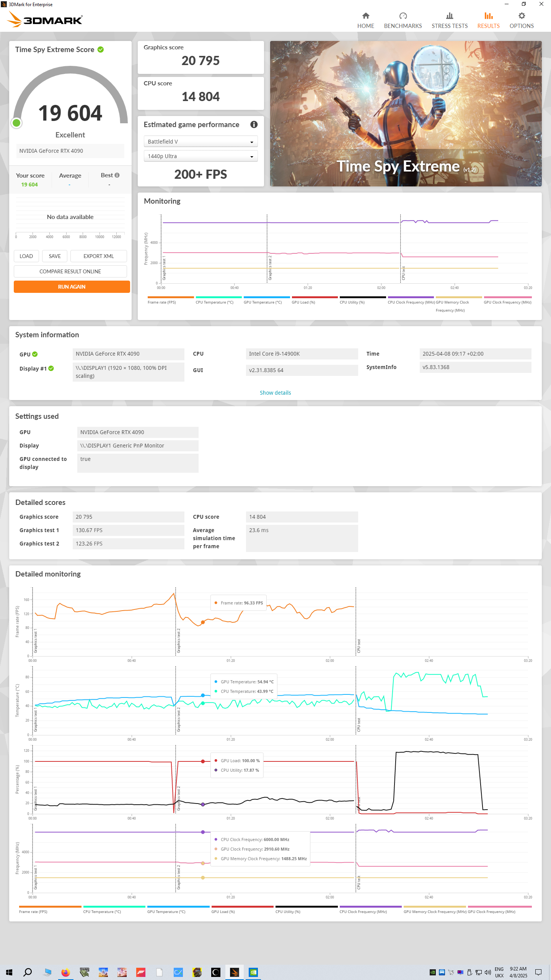Viewport: 551px width, 980px height.
Task: Click the green score gauge indicator
Action: [x=16, y=123]
